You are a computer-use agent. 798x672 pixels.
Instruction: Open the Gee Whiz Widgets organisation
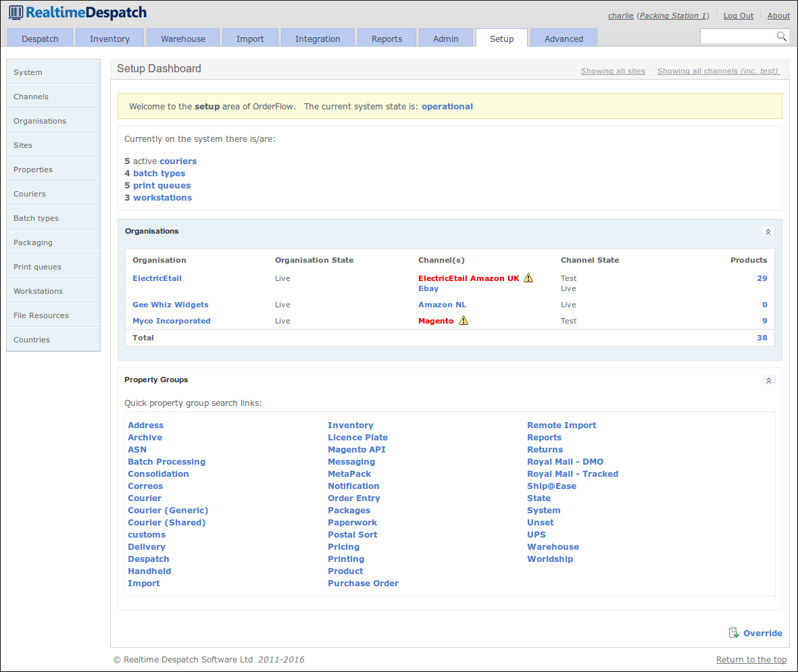coord(170,304)
